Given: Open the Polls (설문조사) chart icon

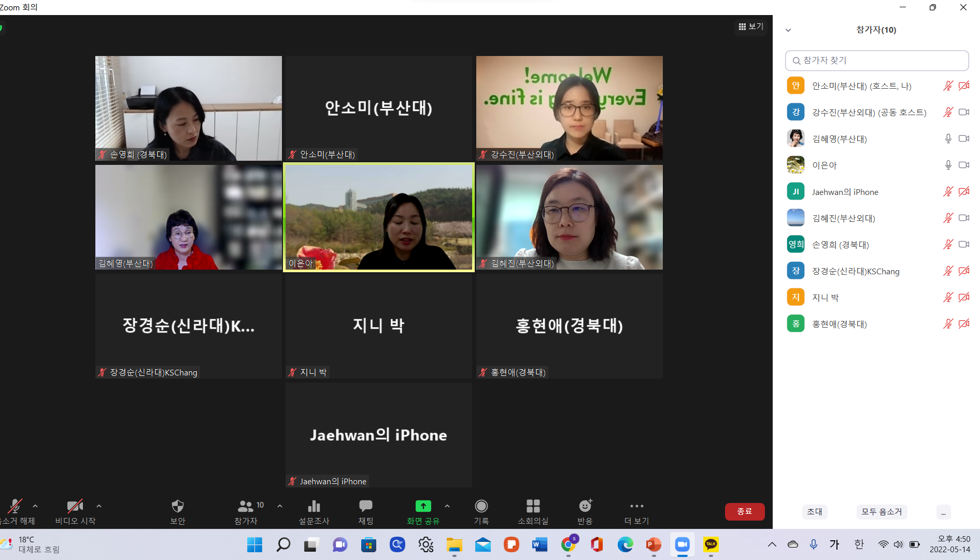Looking at the screenshot, I should (x=314, y=507).
